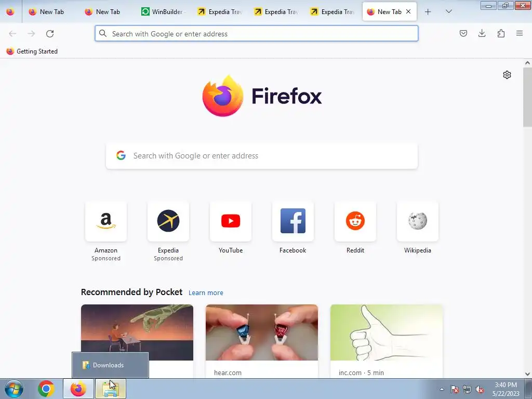Click the center Google search box
532x399 pixels.
[x=262, y=156]
